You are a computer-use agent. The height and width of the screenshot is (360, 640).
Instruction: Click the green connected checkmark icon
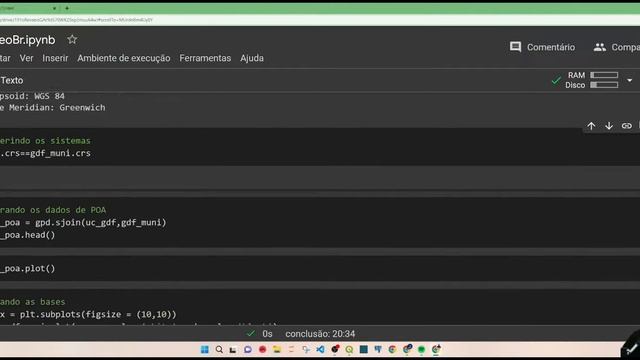point(556,80)
